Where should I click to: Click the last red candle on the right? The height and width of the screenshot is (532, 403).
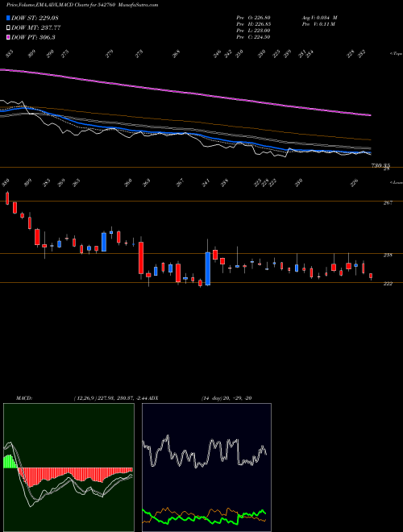[x=371, y=276]
